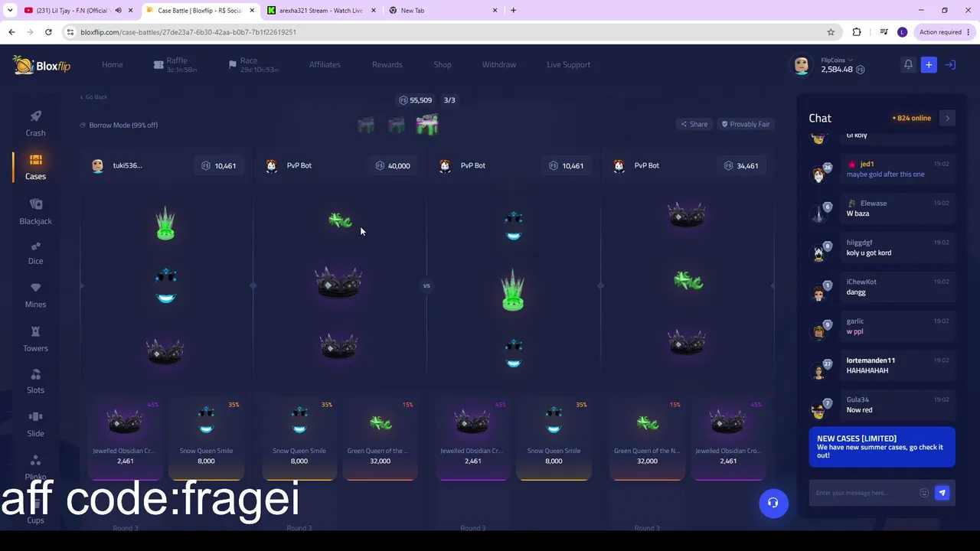
Task: Click the Provably Fair button
Action: [x=746, y=124]
